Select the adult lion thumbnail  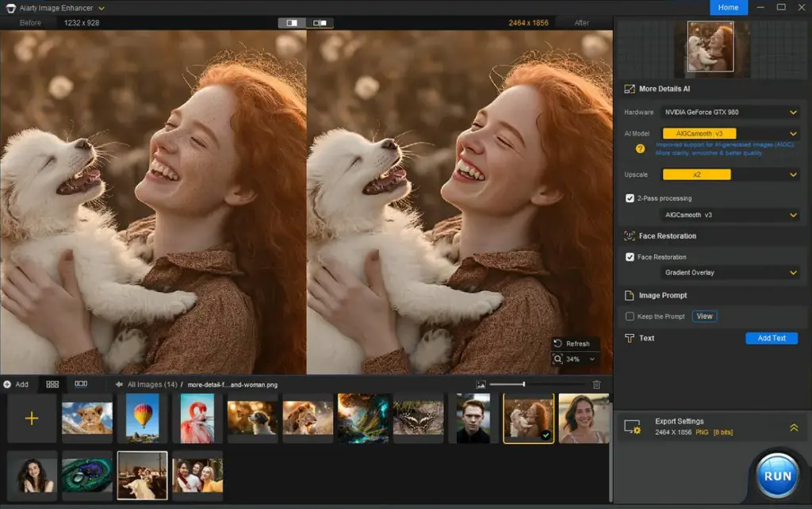[x=308, y=418]
